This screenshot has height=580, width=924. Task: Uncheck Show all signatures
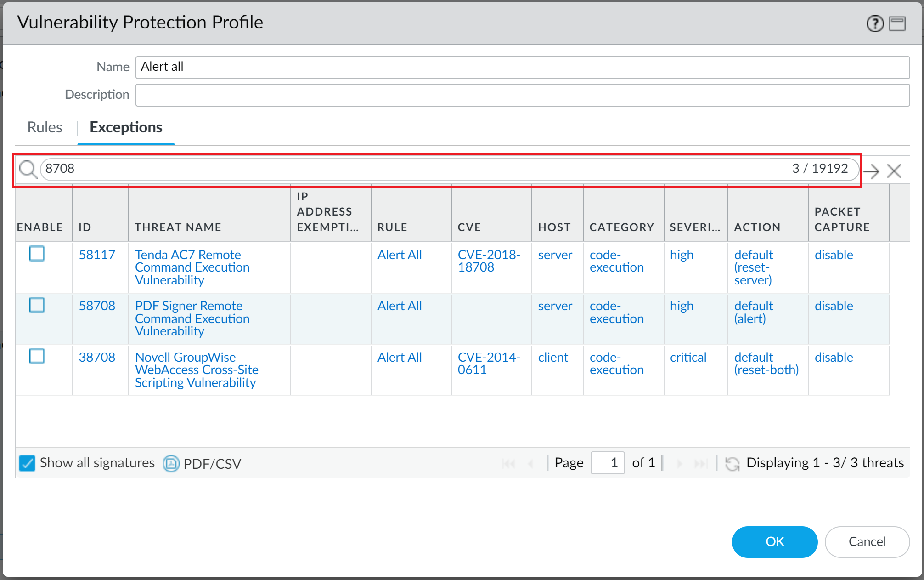[x=27, y=463]
